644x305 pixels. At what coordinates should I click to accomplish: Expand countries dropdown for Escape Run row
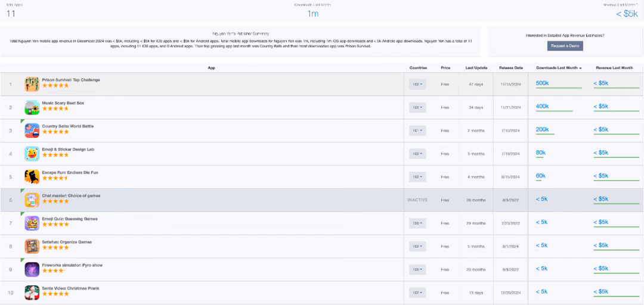(417, 177)
